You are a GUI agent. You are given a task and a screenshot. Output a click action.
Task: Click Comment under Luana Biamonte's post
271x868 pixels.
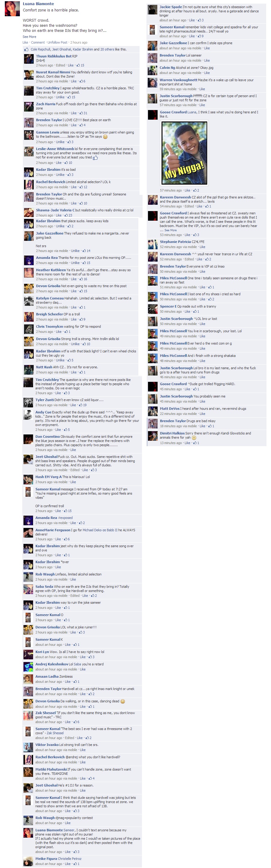[x=38, y=42]
